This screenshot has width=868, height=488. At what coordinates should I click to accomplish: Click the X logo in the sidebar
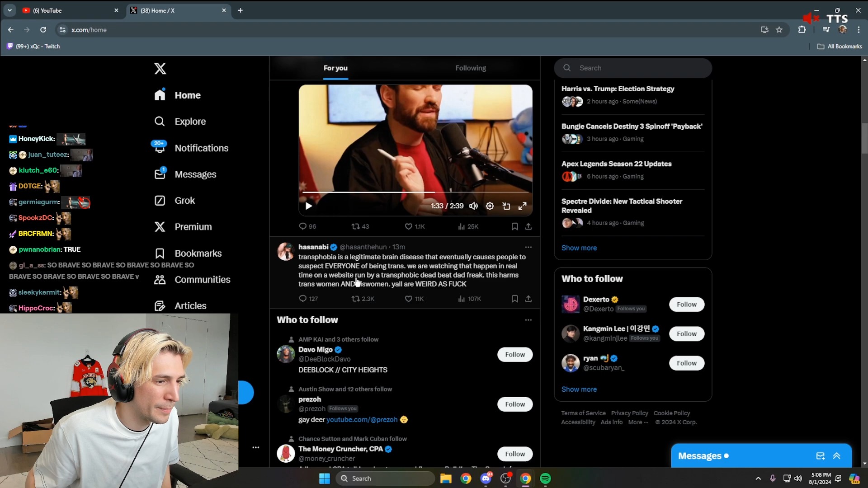pyautogui.click(x=160, y=69)
